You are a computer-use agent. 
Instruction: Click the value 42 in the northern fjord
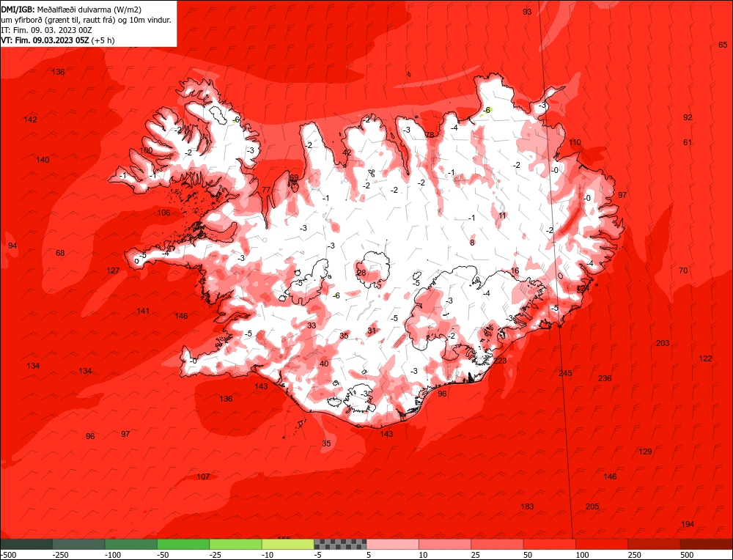[347, 152]
